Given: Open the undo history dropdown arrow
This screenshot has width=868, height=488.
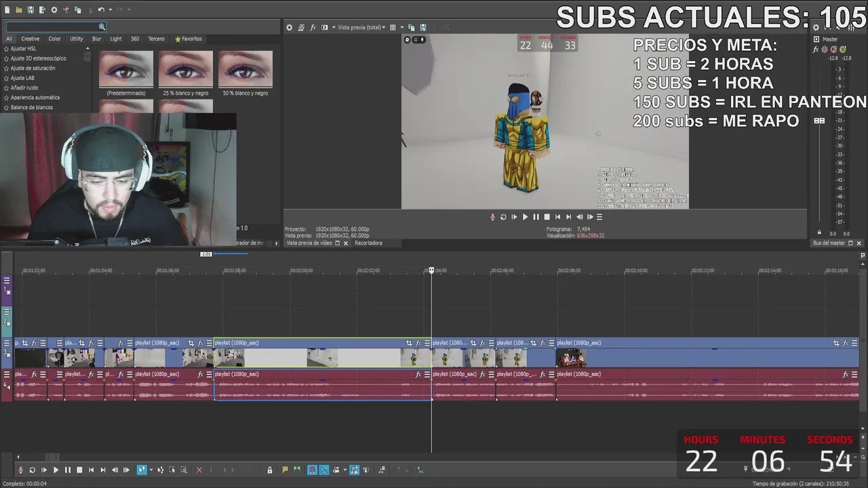Looking at the screenshot, I should (x=111, y=9).
